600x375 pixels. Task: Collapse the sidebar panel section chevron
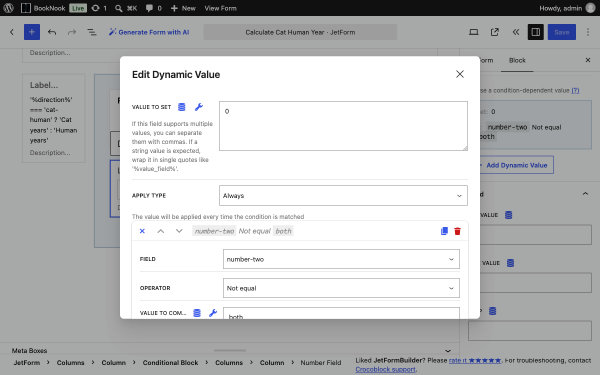[x=585, y=194]
